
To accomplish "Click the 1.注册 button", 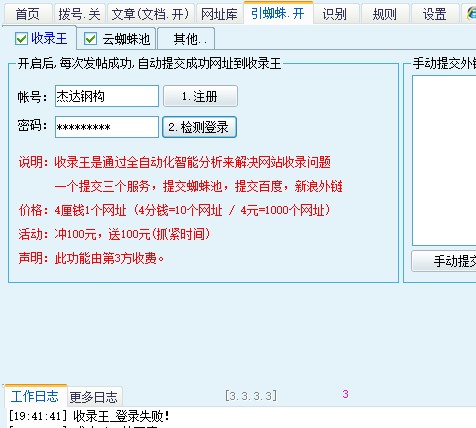I will tap(200, 96).
